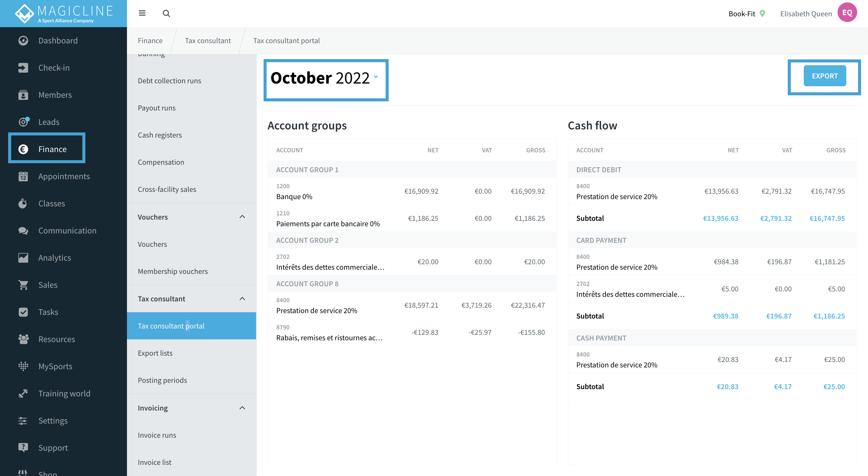Select the 1200 Banque 0% row

[412, 191]
